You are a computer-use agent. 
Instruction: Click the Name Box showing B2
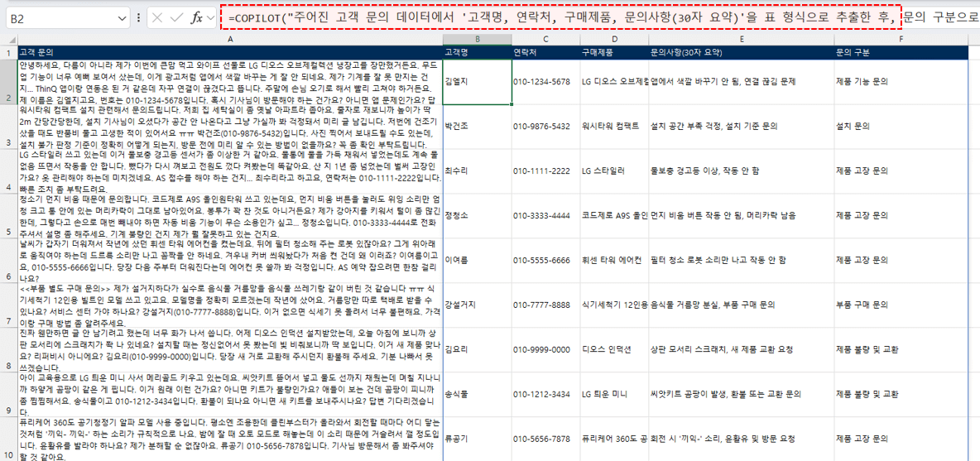pyautogui.click(x=58, y=17)
